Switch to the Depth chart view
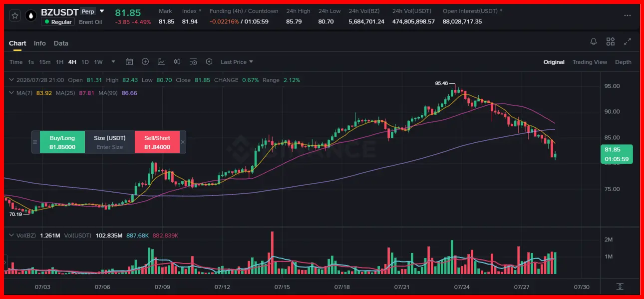 tap(623, 62)
